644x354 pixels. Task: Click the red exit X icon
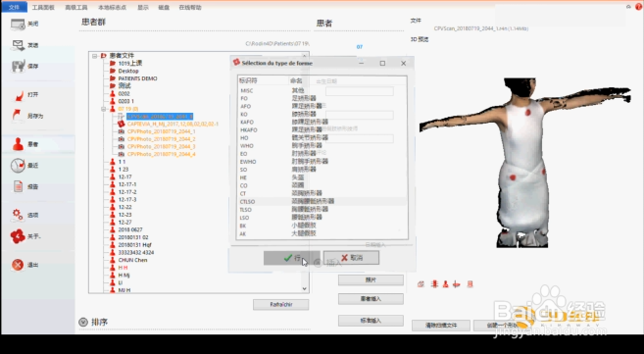18,265
